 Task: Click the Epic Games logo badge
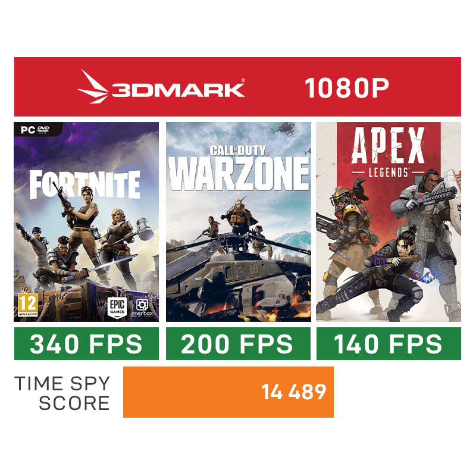tap(117, 308)
